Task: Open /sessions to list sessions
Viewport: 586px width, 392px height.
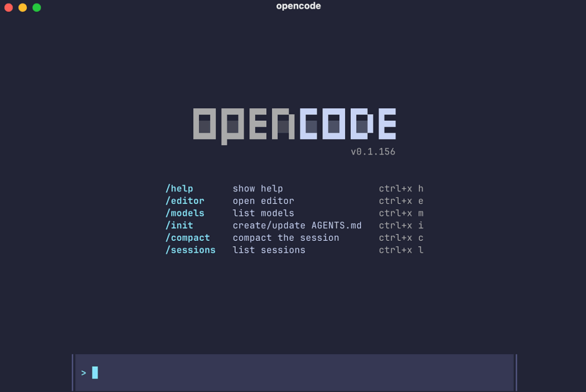Action: [189, 250]
